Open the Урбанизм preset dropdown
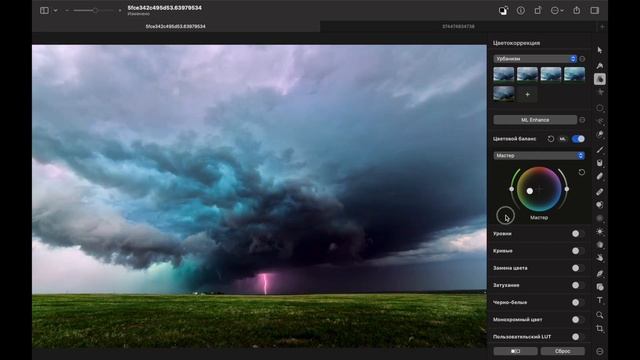The image size is (640, 360). pyautogui.click(x=535, y=59)
